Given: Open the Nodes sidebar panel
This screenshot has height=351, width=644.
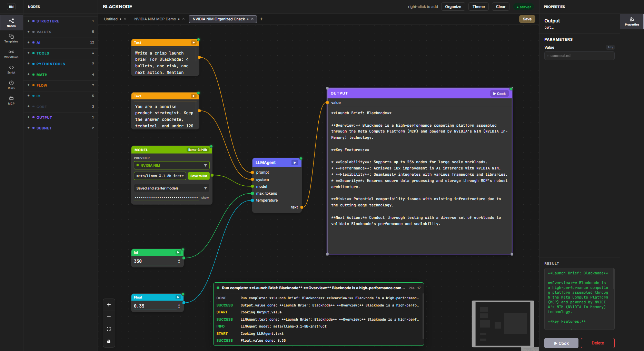Looking at the screenshot, I should point(11,22).
